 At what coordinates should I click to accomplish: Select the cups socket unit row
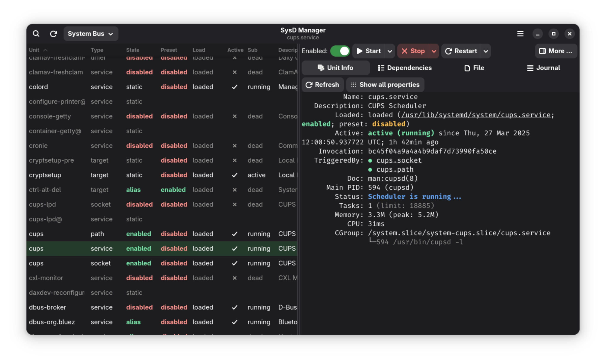pos(162,263)
